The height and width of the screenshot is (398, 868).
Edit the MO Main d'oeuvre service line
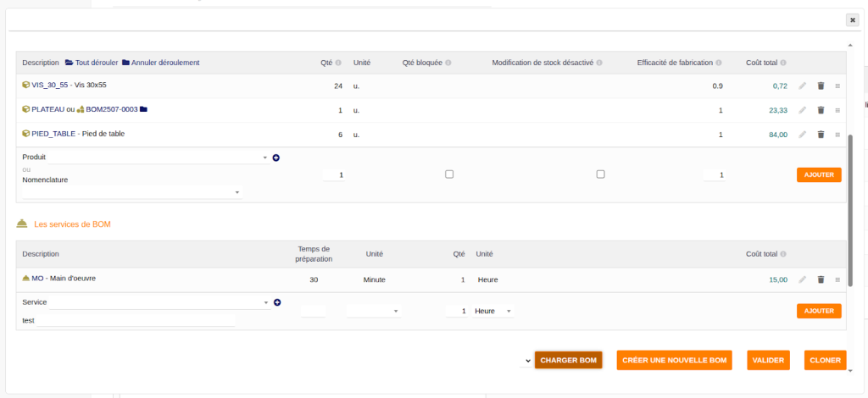(x=802, y=279)
